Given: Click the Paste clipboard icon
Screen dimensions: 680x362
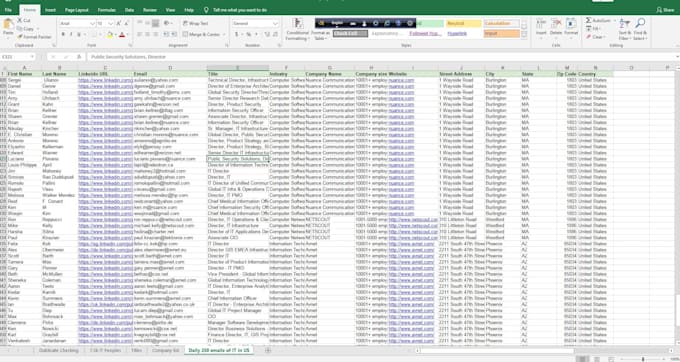Looking at the screenshot, I should (x=8, y=24).
